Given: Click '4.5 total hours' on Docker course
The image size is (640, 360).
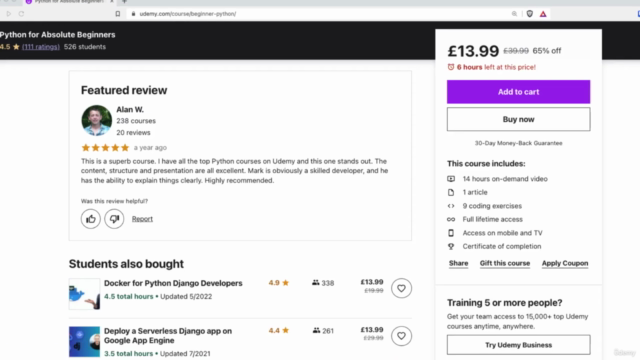Looking at the screenshot, I should click(129, 296).
